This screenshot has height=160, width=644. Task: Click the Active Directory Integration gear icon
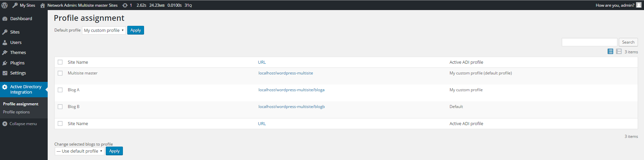pos(5,87)
